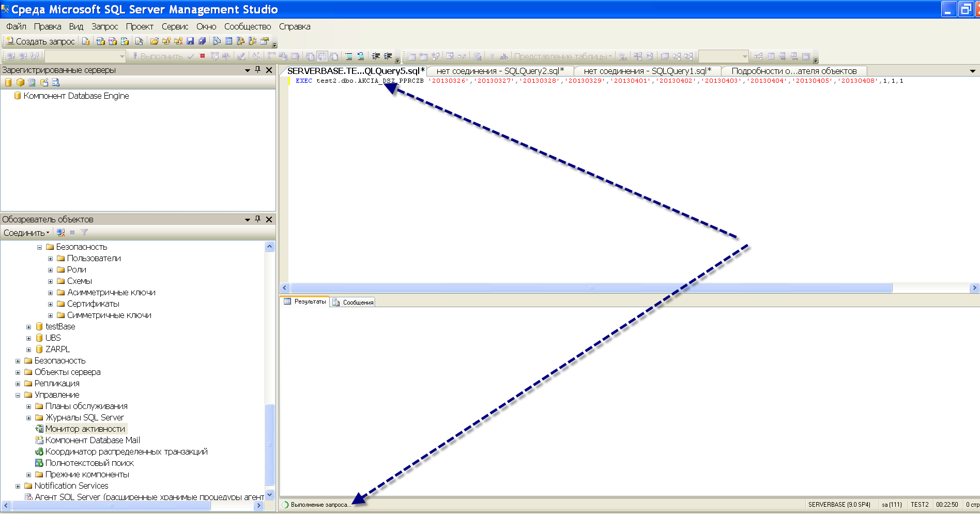This screenshot has height=514, width=980.
Task: Click the query editor horizontal scrollbar thumb
Action: (591, 288)
